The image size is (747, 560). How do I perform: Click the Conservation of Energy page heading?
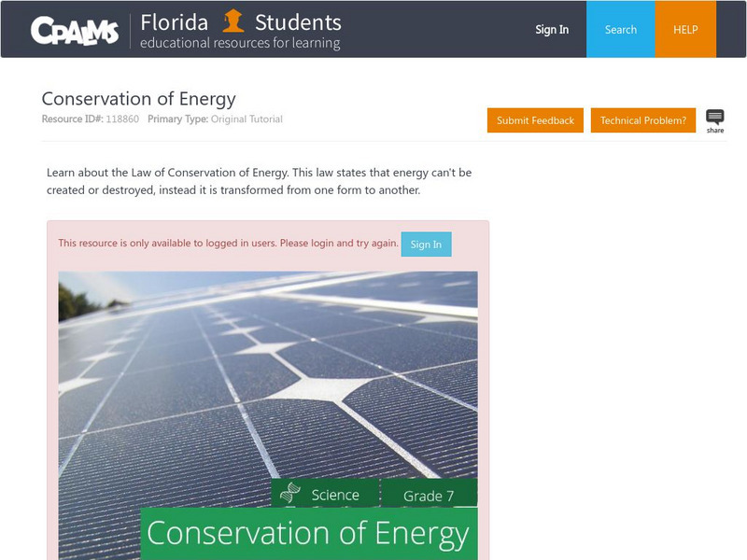(x=138, y=99)
